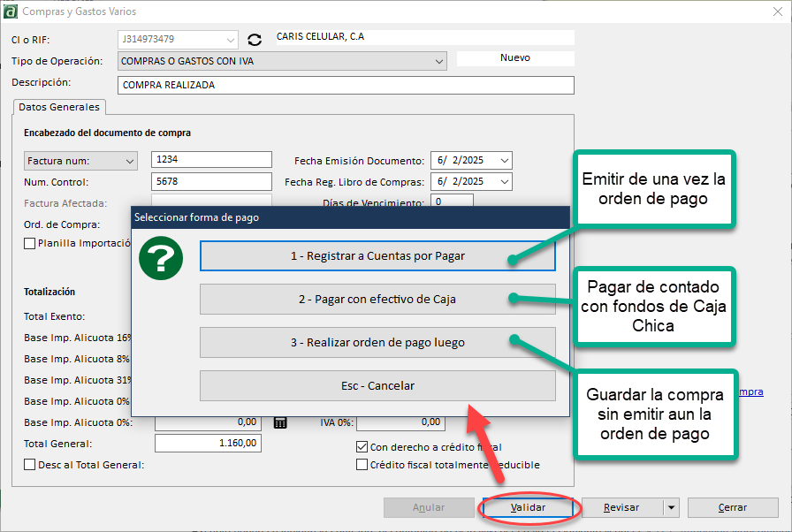Enable Crédito fiscal totalmente deducible checkbox

click(362, 464)
